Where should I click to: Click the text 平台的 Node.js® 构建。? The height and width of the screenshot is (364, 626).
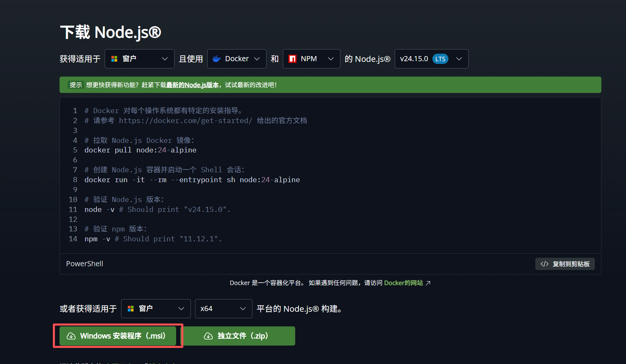coord(299,309)
